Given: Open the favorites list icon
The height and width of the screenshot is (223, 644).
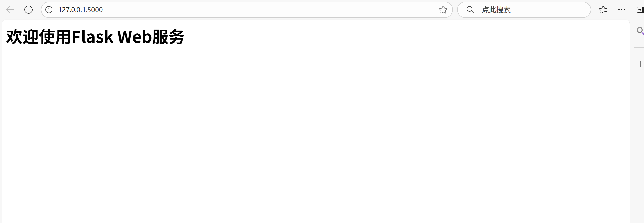Looking at the screenshot, I should (603, 10).
